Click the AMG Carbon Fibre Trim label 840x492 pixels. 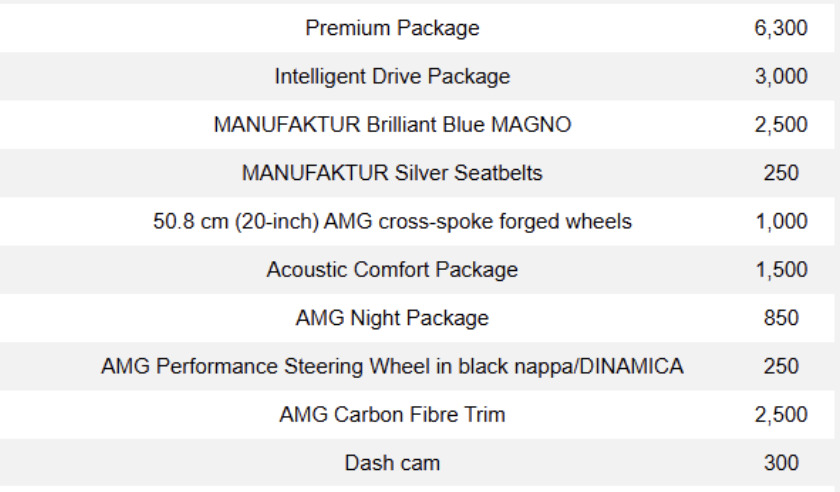click(x=392, y=415)
